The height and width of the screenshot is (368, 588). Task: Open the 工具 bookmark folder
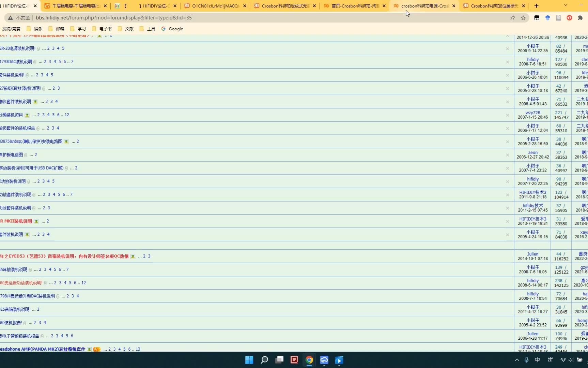click(148, 29)
